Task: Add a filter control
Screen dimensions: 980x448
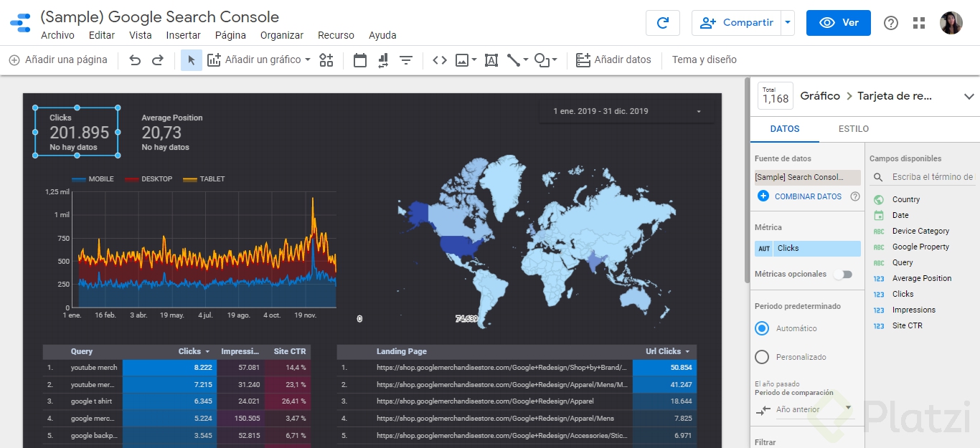Action: pyautogui.click(x=405, y=59)
